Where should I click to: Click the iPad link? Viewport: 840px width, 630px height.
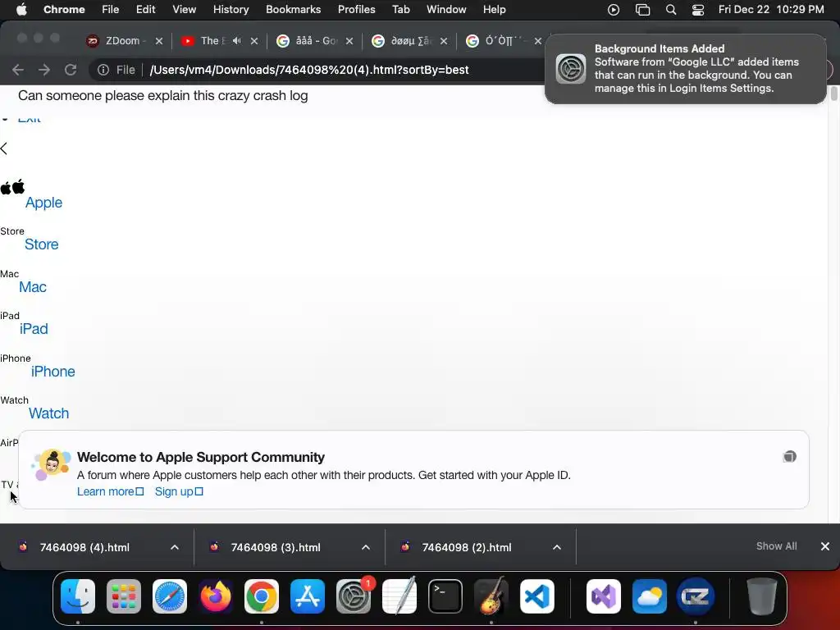[x=34, y=329]
